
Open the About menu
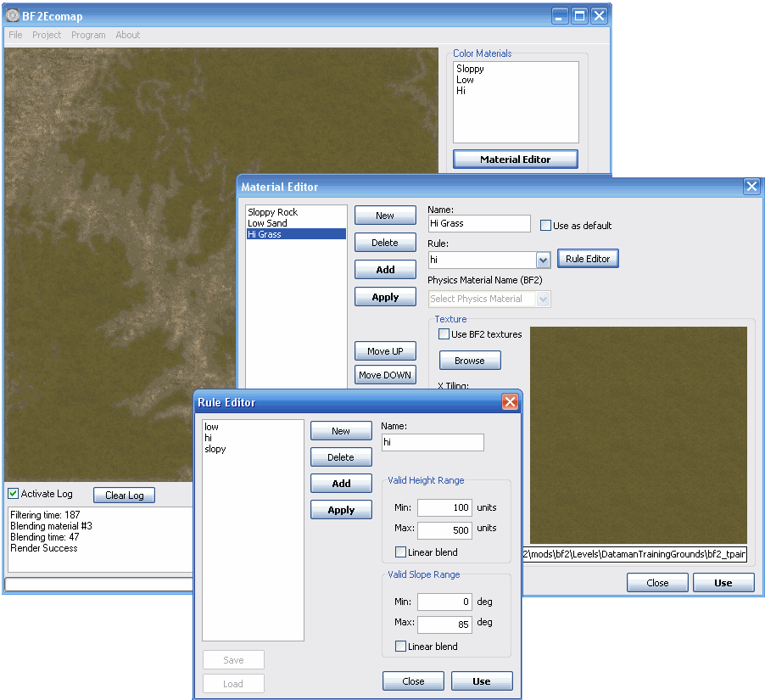(128, 35)
